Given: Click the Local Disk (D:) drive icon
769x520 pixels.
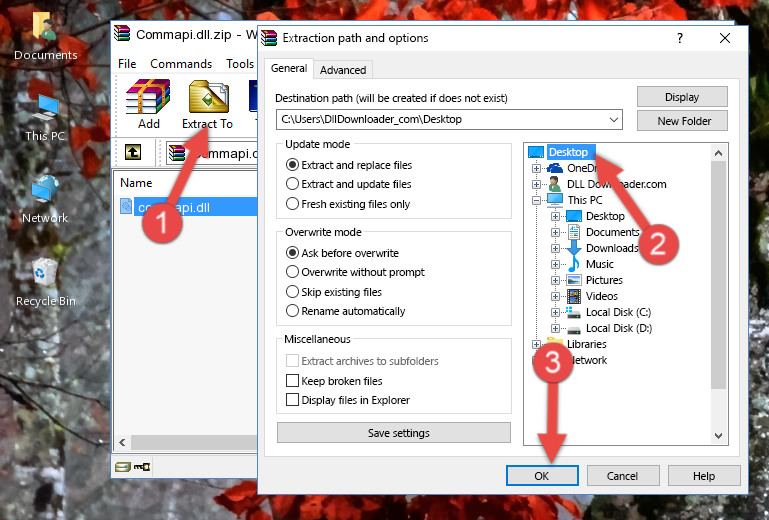Looking at the screenshot, I should click(573, 329).
